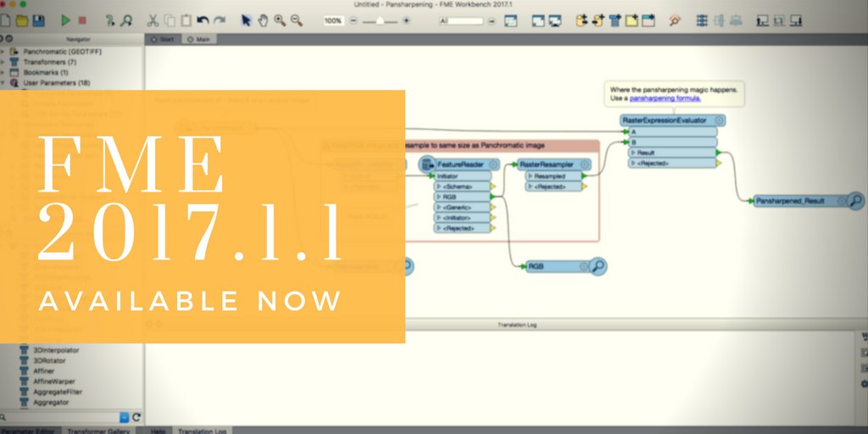Expand the Panchromatic [GEOTIFF] node
Viewport: 868px width, 434px height.
click(x=3, y=52)
